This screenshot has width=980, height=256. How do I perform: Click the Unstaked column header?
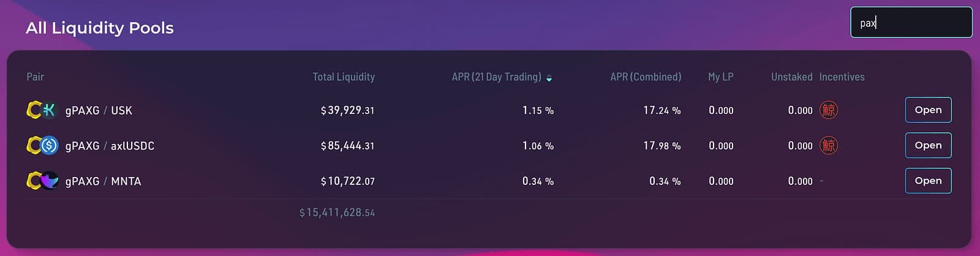791,77
